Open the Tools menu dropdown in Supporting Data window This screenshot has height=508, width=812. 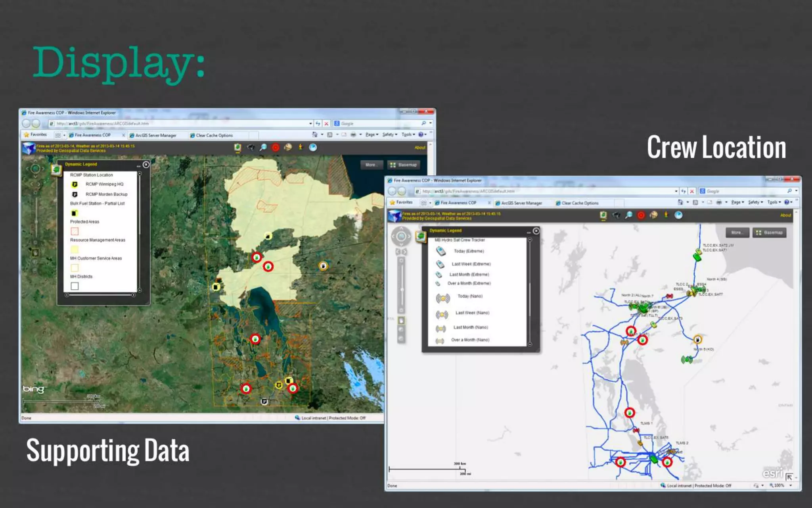click(408, 135)
